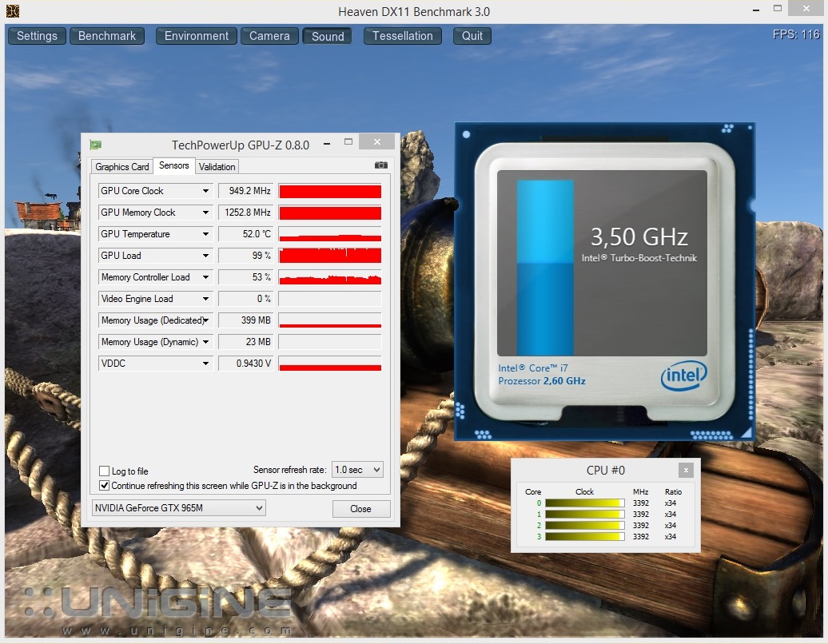
Task: Click the GPU-Z screenshot camera icon
Action: (x=380, y=165)
